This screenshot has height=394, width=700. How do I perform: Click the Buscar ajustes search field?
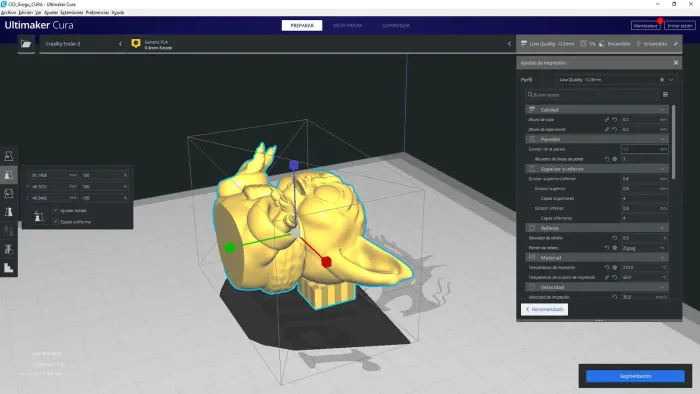click(x=592, y=95)
